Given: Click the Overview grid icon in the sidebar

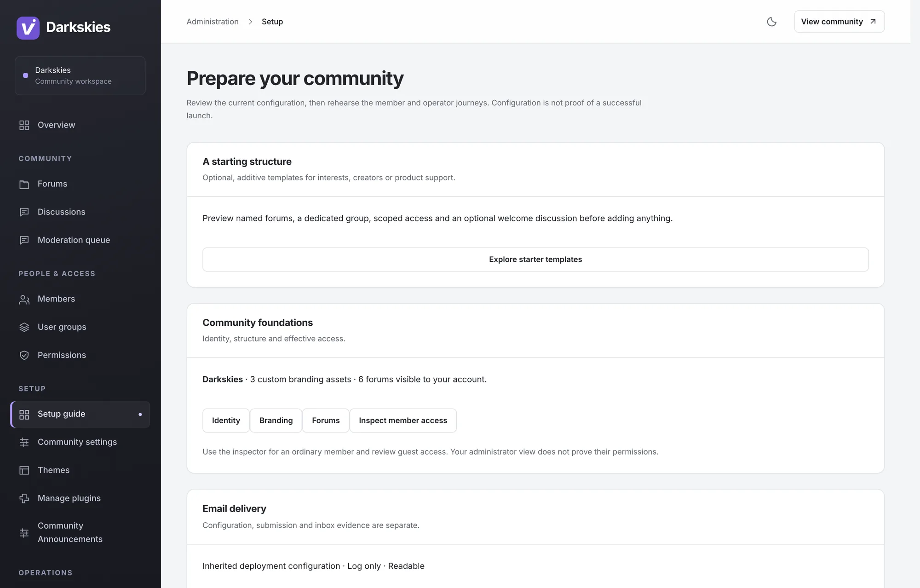Looking at the screenshot, I should [x=24, y=125].
